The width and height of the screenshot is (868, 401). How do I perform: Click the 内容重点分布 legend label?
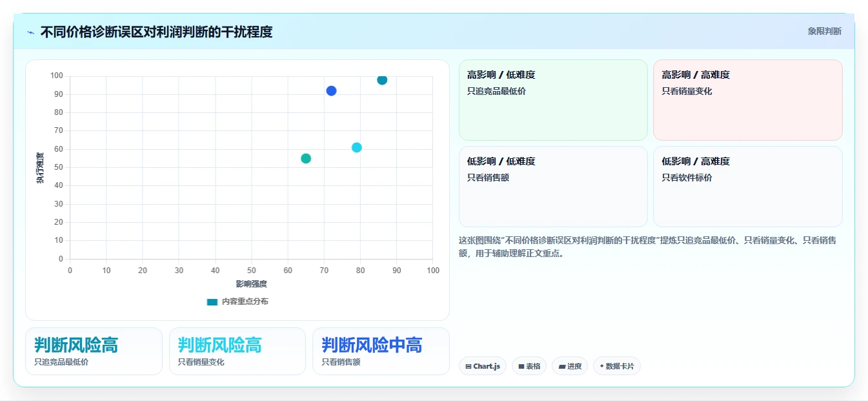pyautogui.click(x=245, y=302)
